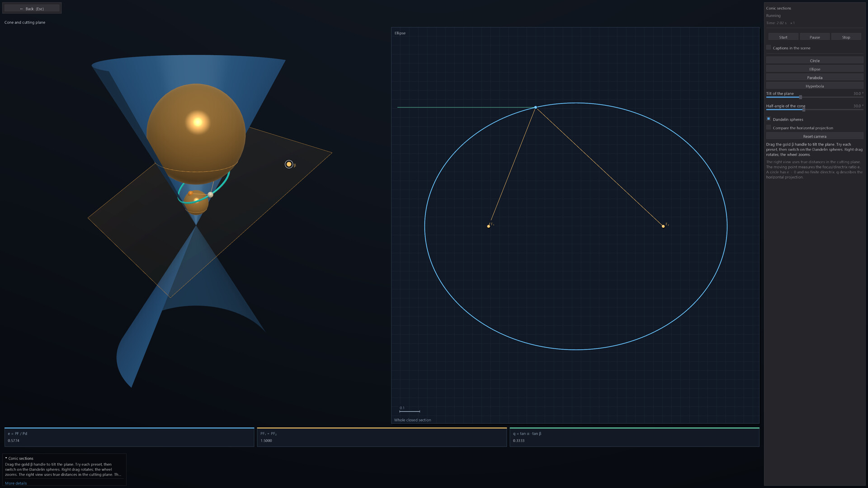Start the simulation
Viewport: 868px width, 488px height.
coord(783,37)
